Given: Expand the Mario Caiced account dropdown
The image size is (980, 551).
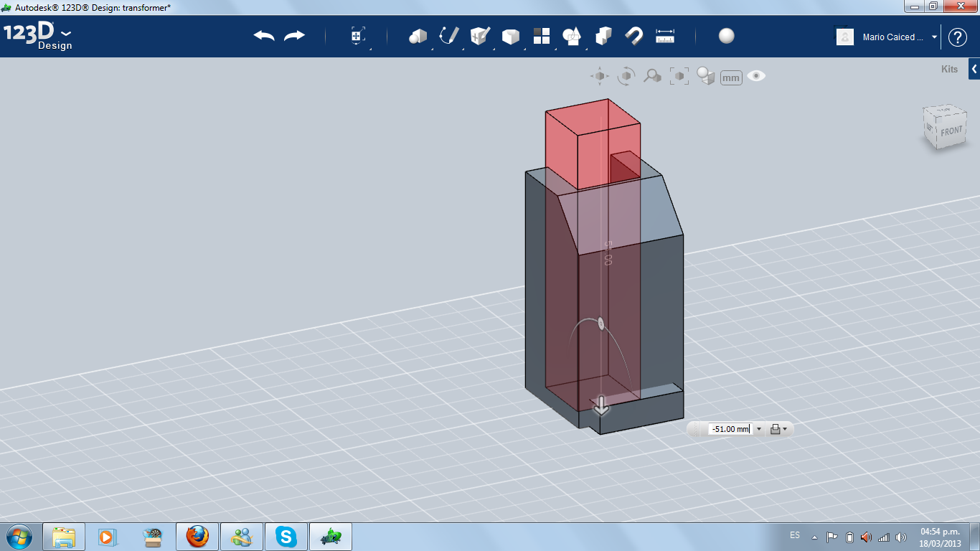Looking at the screenshot, I should coord(935,37).
